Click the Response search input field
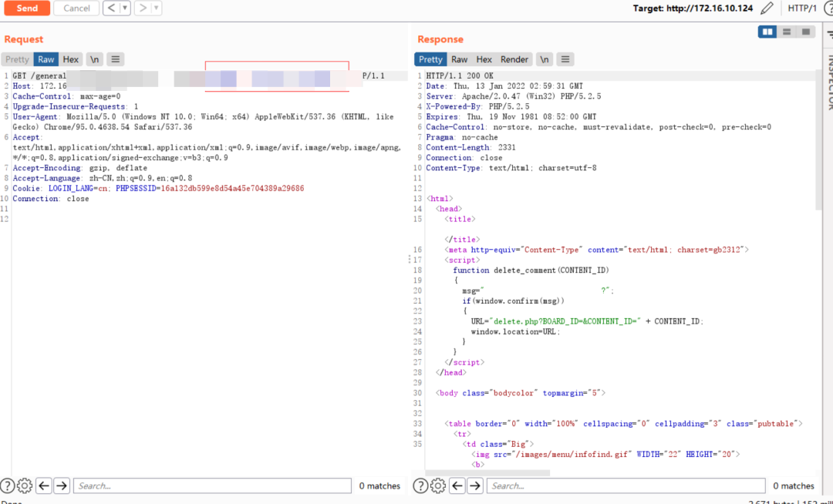This screenshot has height=504, width=833. click(x=626, y=486)
